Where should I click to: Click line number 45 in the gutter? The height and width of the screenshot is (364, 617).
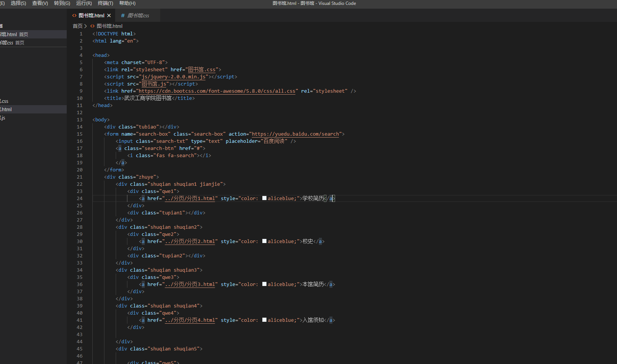coord(80,349)
